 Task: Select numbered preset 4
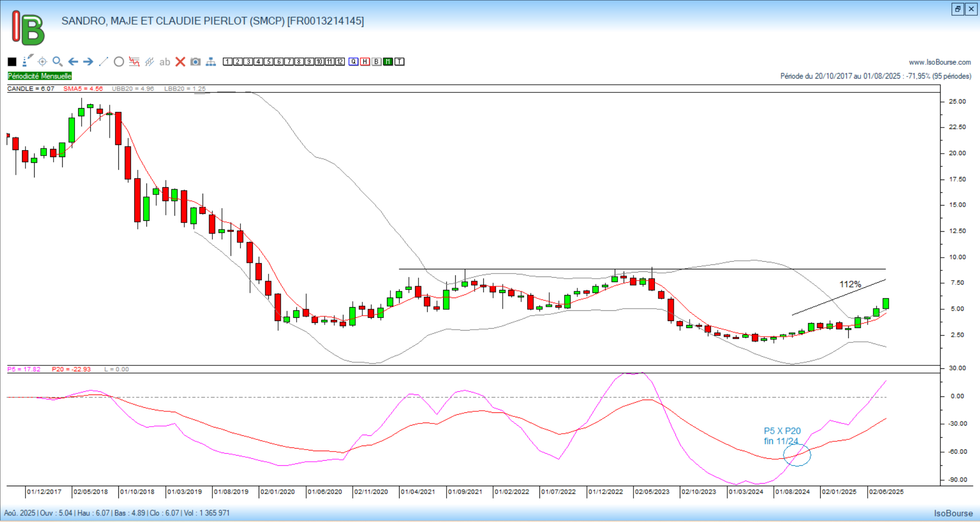pos(258,62)
